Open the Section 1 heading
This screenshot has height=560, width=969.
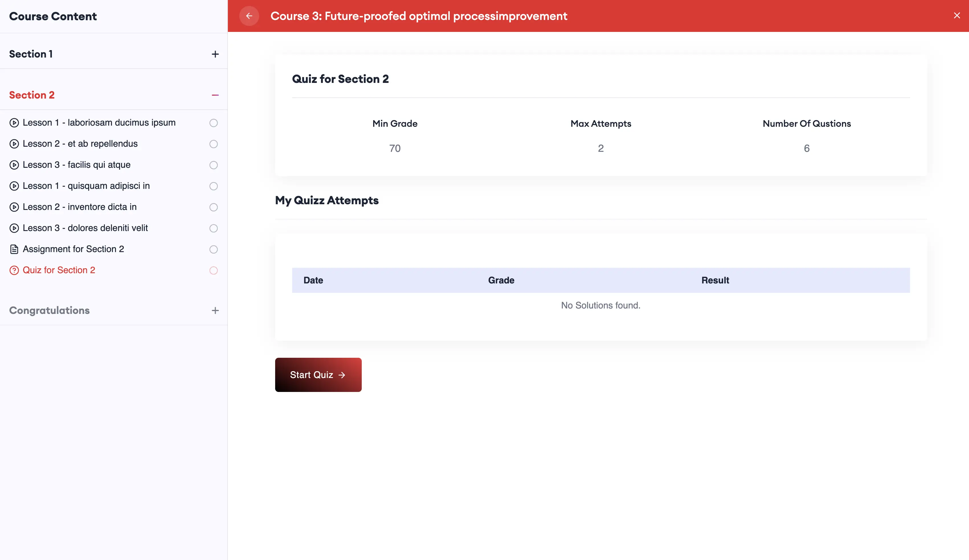(31, 54)
